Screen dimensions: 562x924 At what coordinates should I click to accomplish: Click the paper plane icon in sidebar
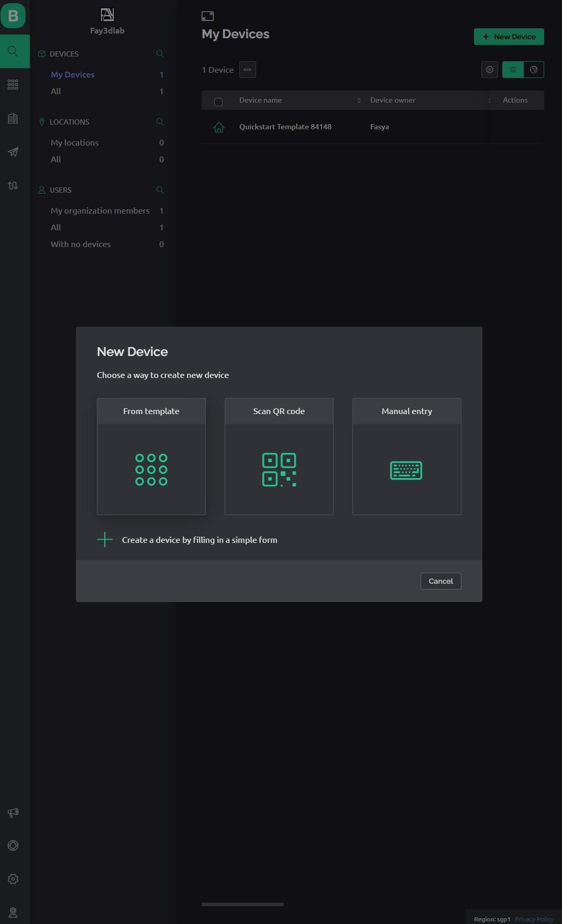(13, 152)
